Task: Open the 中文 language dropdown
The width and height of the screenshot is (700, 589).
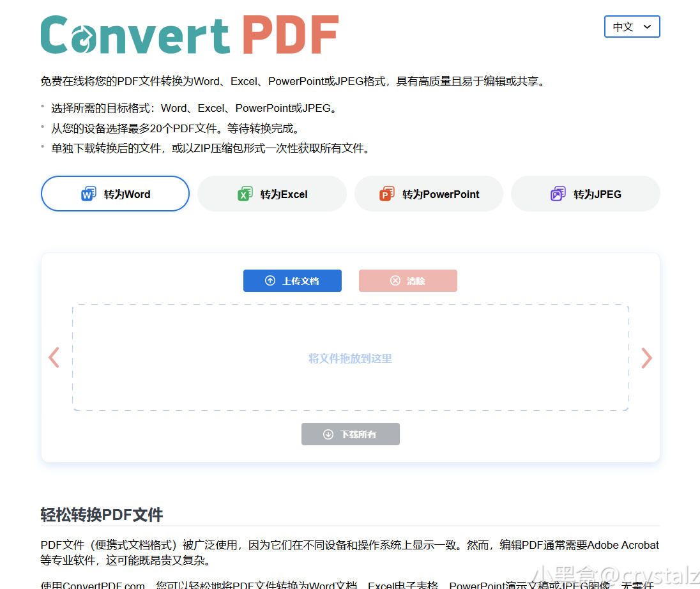Action: click(632, 27)
